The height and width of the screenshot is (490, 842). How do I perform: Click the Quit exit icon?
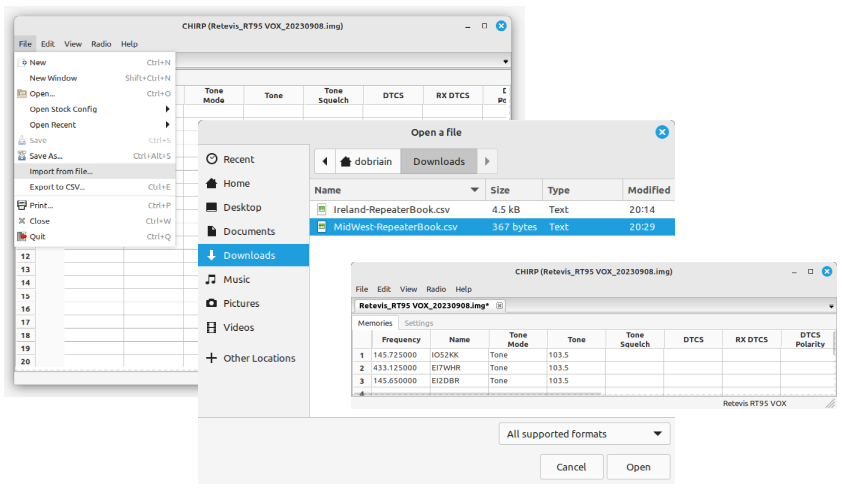pyautogui.click(x=22, y=236)
